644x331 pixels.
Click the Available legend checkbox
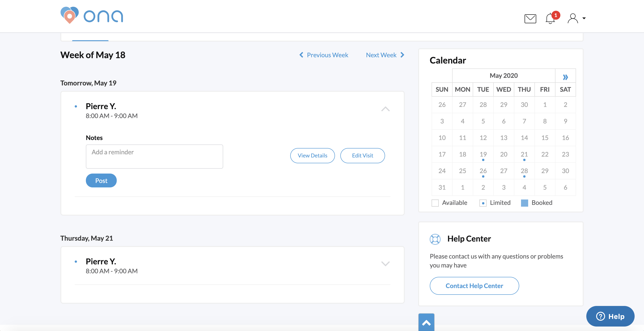point(435,203)
